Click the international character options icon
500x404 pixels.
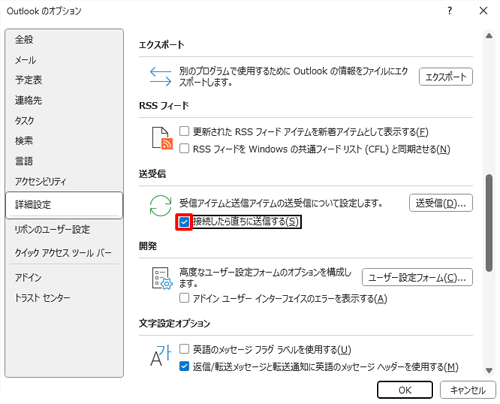point(161,355)
